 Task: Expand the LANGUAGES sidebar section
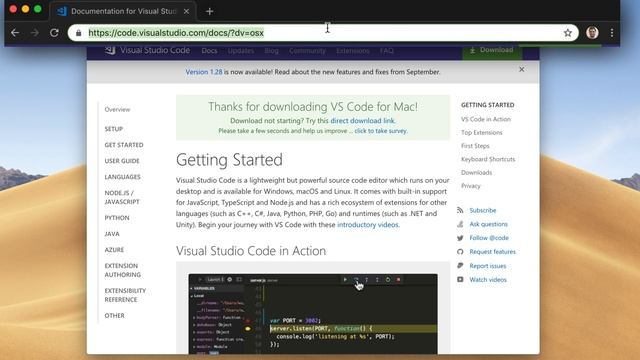click(122, 177)
